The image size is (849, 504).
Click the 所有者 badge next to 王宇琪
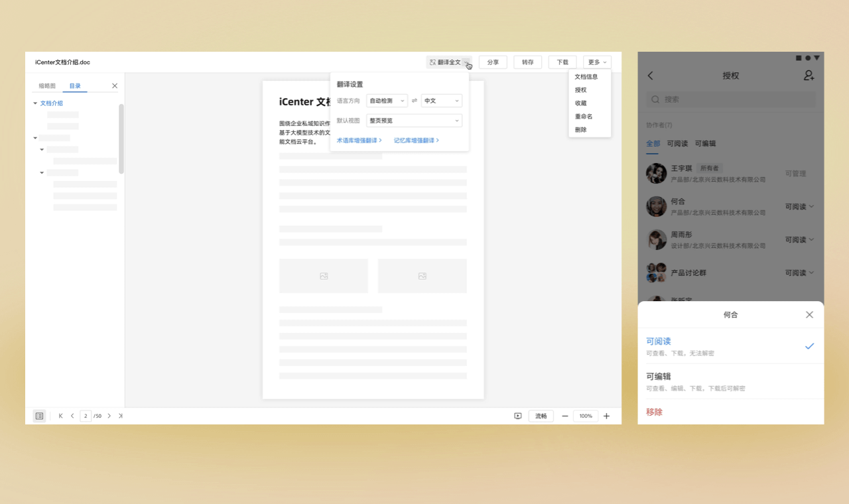(x=710, y=168)
